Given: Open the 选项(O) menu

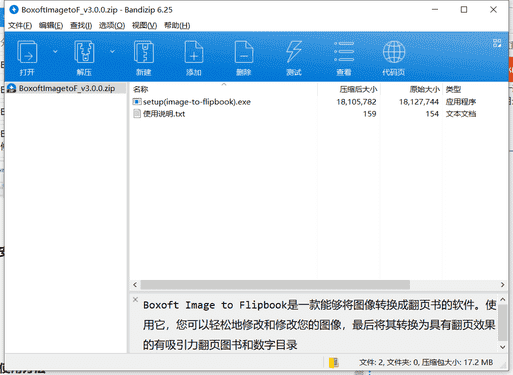Looking at the screenshot, I should tap(112, 26).
